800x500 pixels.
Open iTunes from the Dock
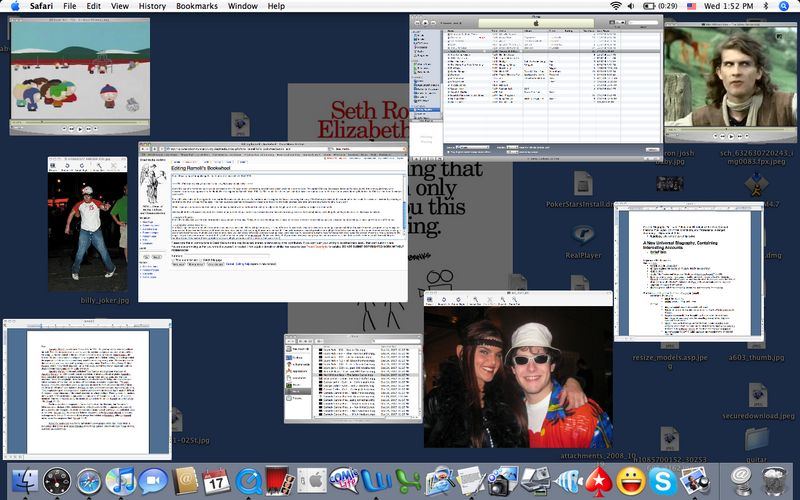point(120,481)
